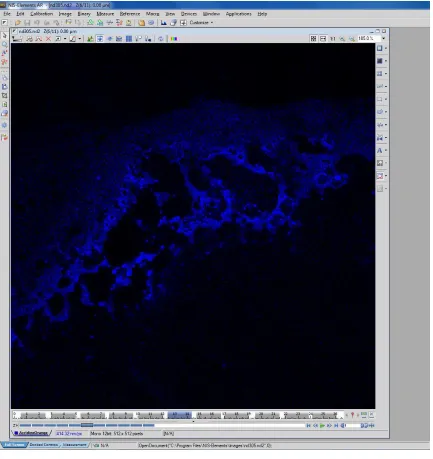
Task: Step to the previous frame in the playback controls
Action: 315,426
